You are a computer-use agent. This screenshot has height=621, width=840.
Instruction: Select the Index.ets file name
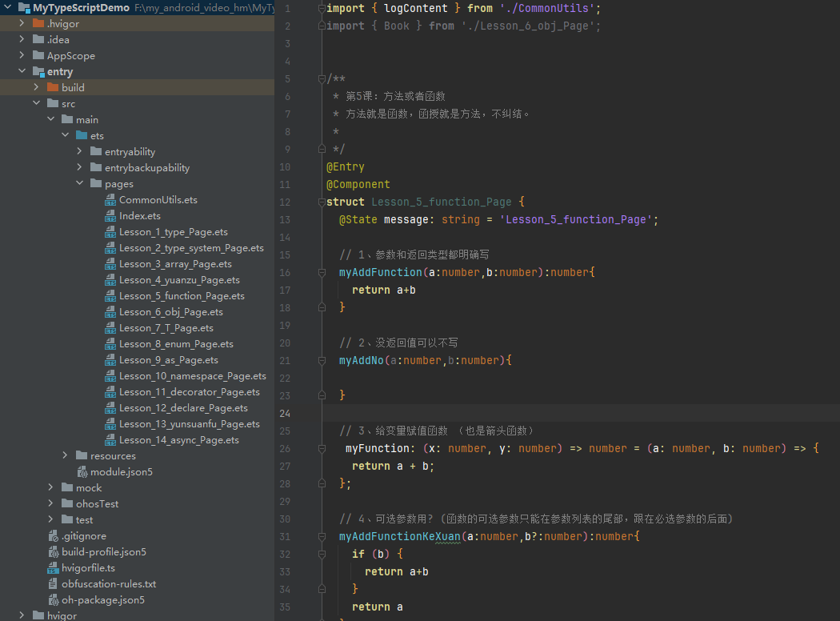pyautogui.click(x=140, y=216)
